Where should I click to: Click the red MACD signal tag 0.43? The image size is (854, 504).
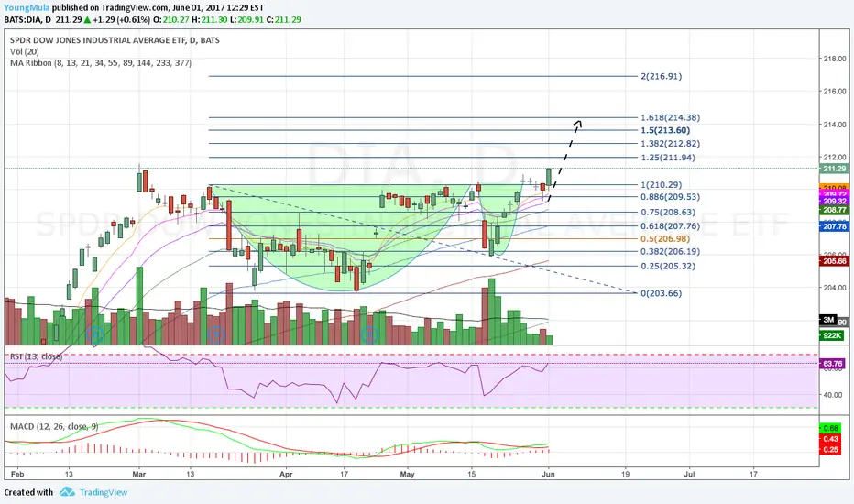(x=830, y=439)
